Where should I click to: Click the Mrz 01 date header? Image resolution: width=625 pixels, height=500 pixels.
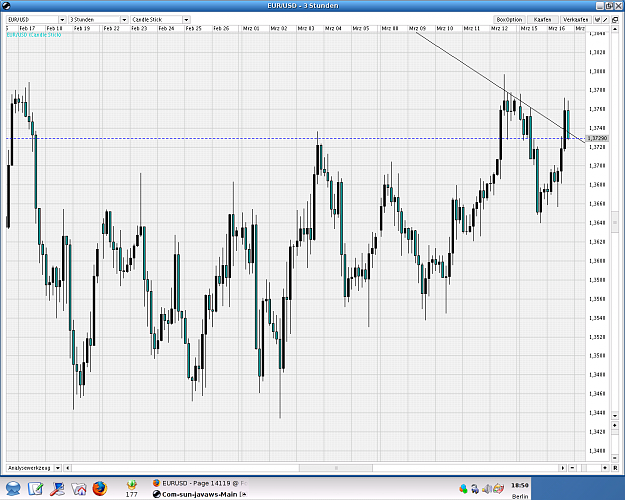pyautogui.click(x=251, y=28)
